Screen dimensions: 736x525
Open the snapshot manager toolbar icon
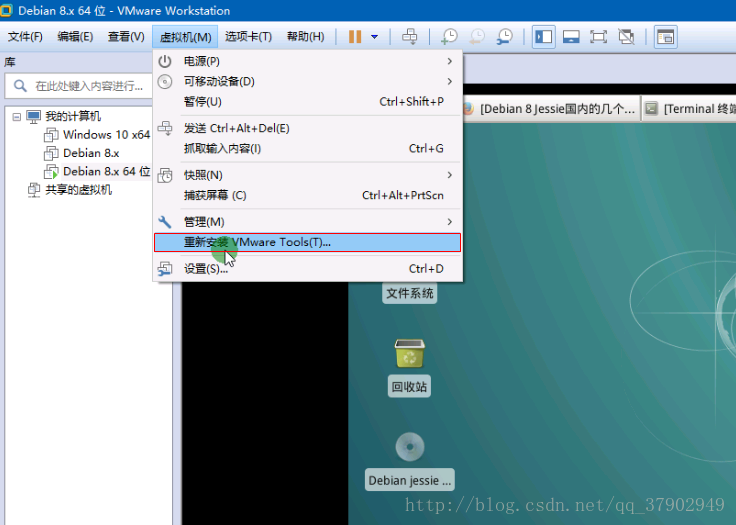click(x=505, y=37)
